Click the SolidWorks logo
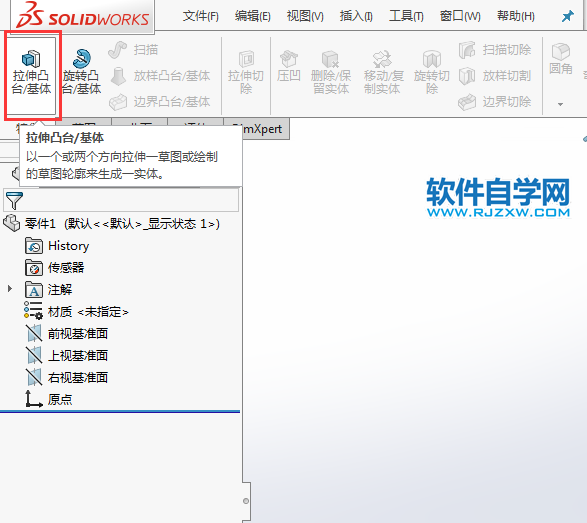 (82, 16)
